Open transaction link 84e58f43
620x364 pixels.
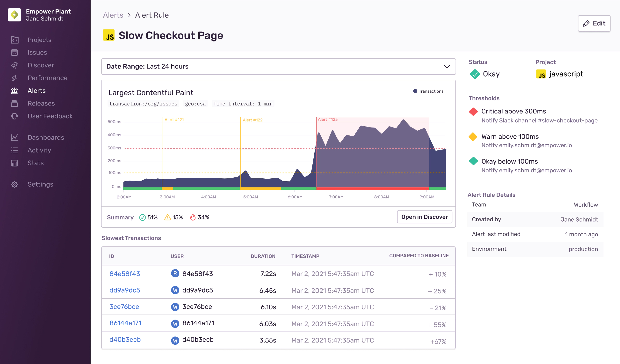point(124,274)
